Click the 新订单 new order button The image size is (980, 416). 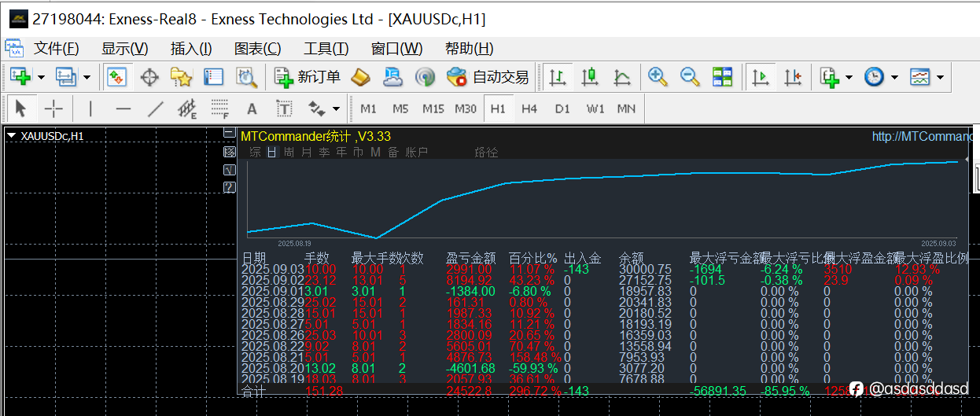pos(308,77)
